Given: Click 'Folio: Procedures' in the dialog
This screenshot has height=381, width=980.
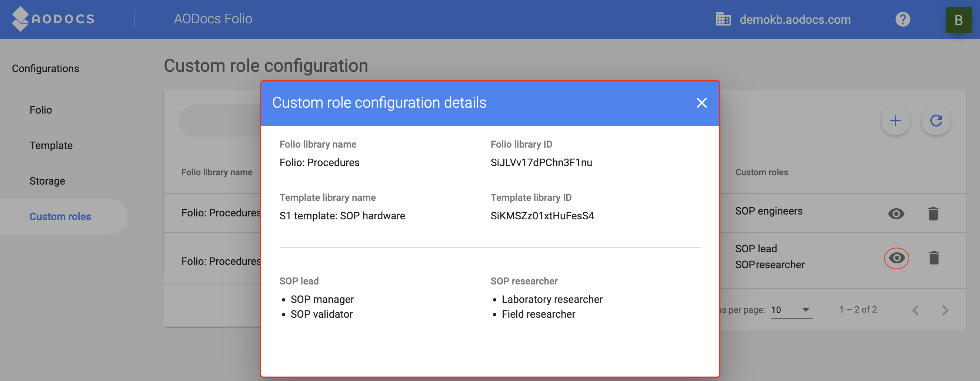Looking at the screenshot, I should (x=319, y=163).
